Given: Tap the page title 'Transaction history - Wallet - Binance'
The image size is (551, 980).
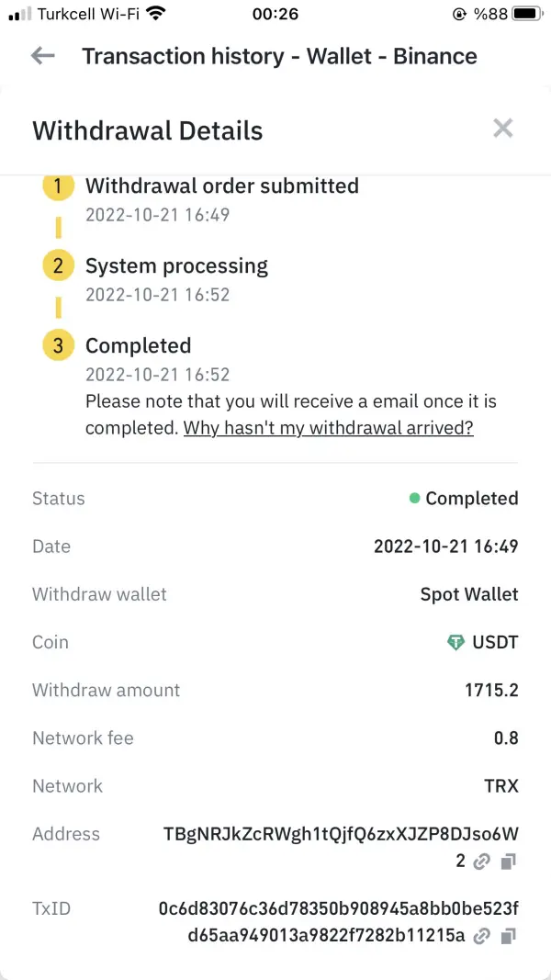Looking at the screenshot, I should (x=279, y=56).
